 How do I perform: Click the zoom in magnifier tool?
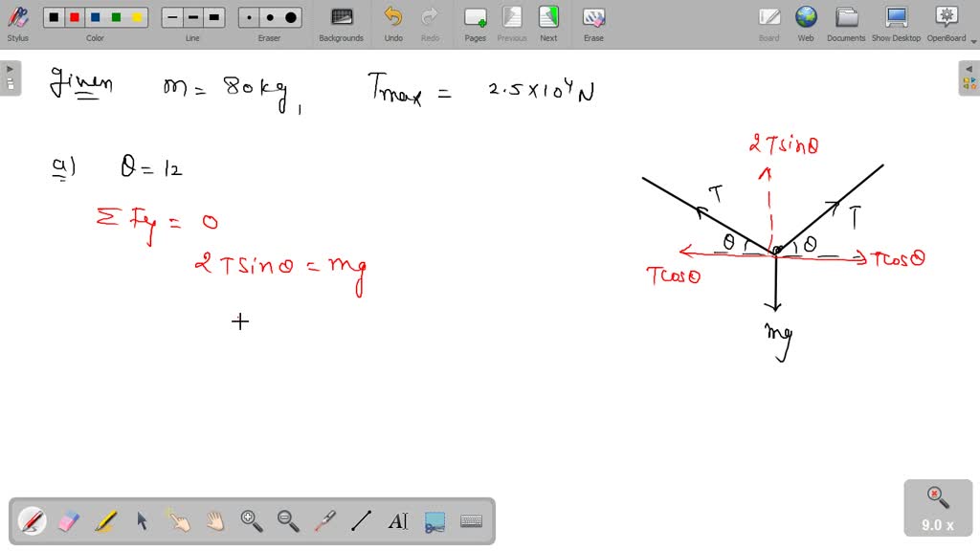point(252,521)
